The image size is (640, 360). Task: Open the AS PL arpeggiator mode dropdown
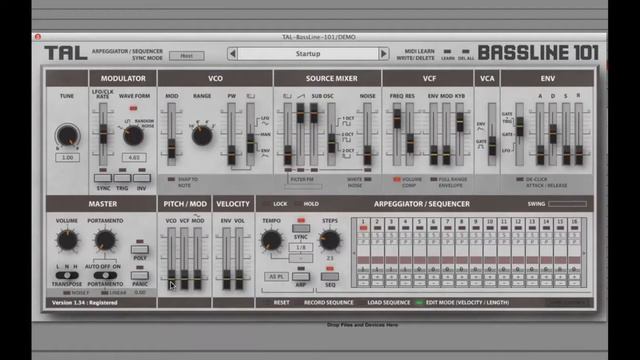(x=276, y=276)
